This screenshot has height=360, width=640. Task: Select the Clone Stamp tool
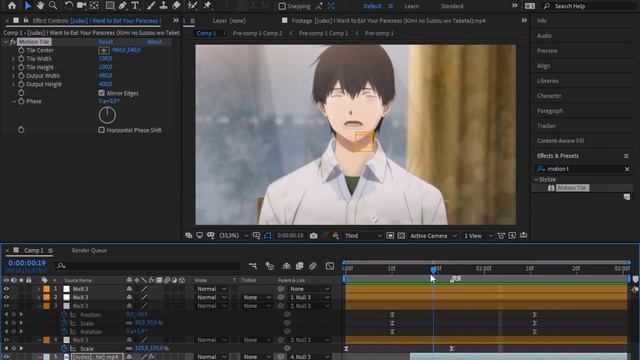163,6
